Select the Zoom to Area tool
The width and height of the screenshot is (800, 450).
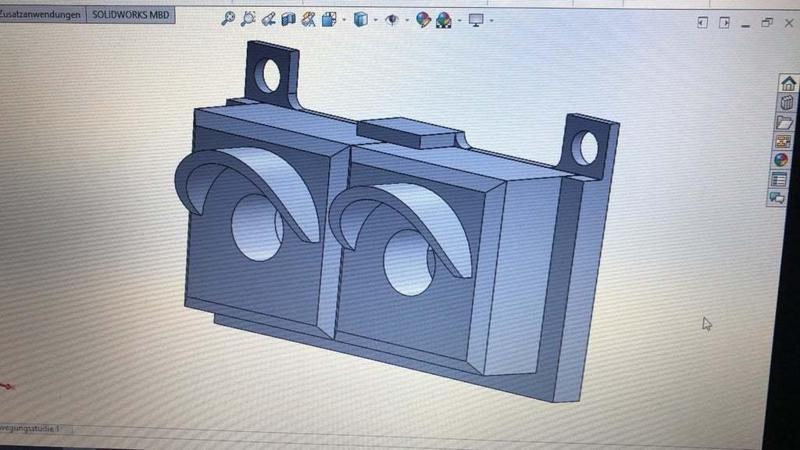[248, 19]
